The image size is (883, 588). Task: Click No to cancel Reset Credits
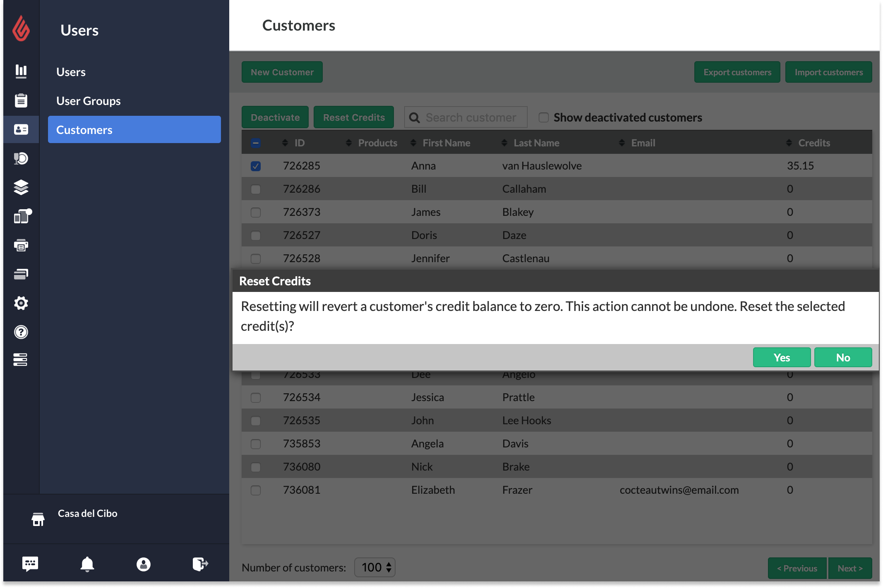click(842, 357)
